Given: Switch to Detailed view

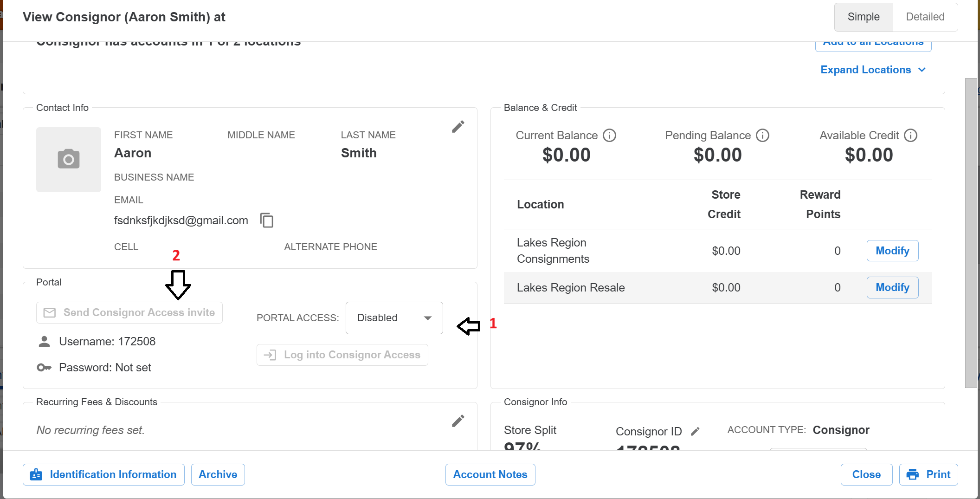Looking at the screenshot, I should click(925, 17).
